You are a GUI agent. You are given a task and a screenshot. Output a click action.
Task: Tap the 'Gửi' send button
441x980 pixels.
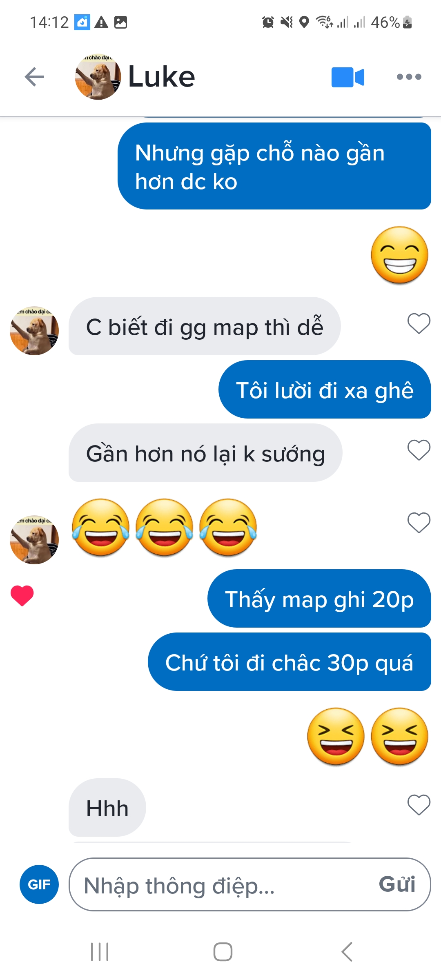pos(397,884)
